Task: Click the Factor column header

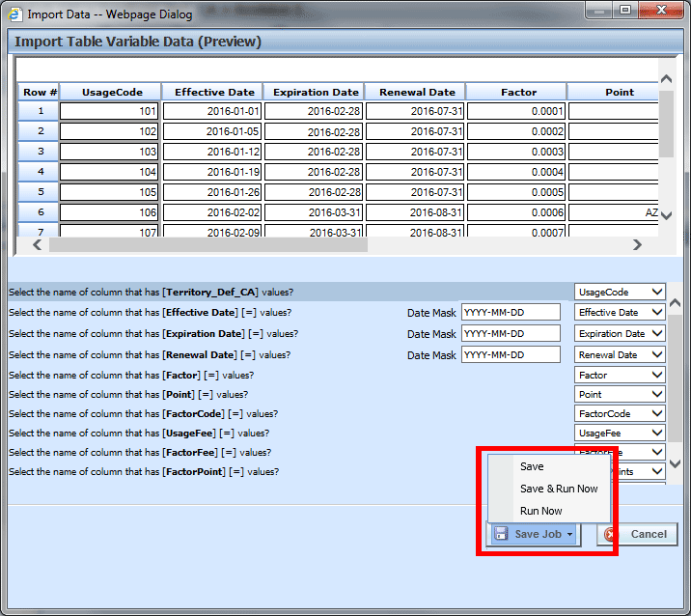Action: pyautogui.click(x=516, y=92)
